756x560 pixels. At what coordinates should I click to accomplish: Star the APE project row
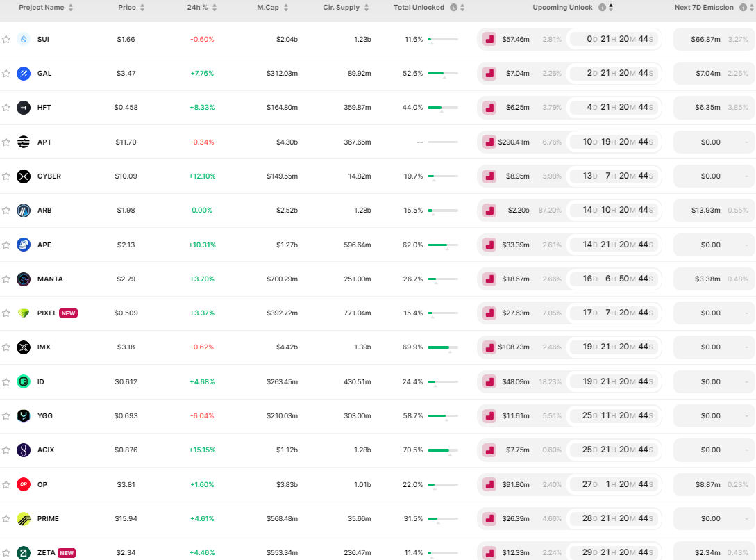click(x=6, y=245)
